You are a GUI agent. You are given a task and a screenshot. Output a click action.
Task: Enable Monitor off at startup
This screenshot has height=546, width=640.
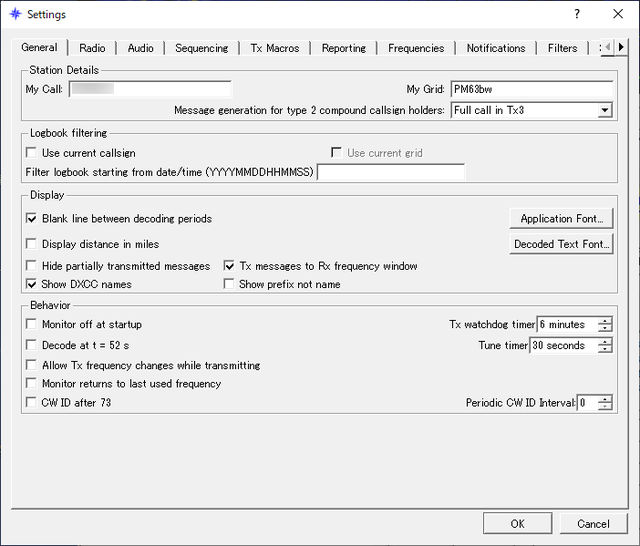click(x=31, y=324)
